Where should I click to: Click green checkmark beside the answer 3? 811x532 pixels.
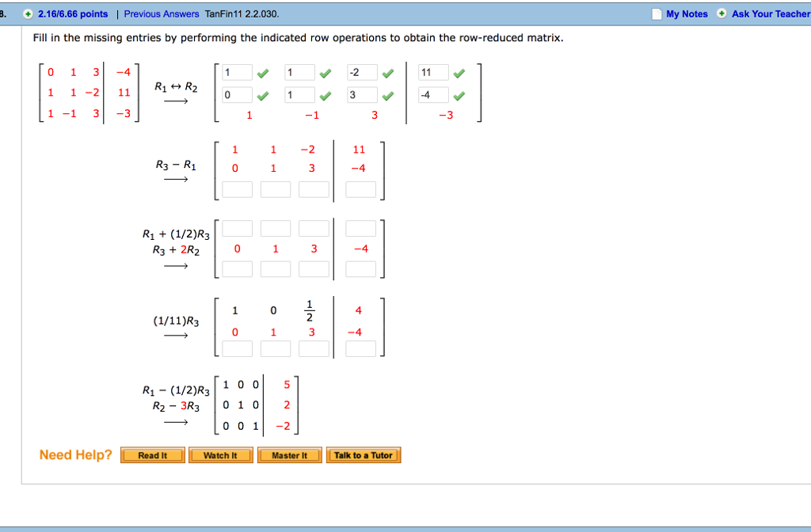387,94
